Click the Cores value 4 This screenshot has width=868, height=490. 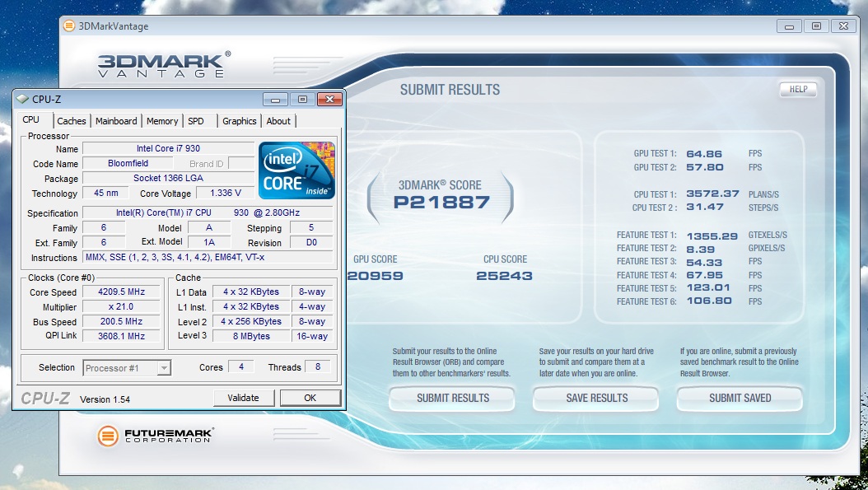click(240, 366)
